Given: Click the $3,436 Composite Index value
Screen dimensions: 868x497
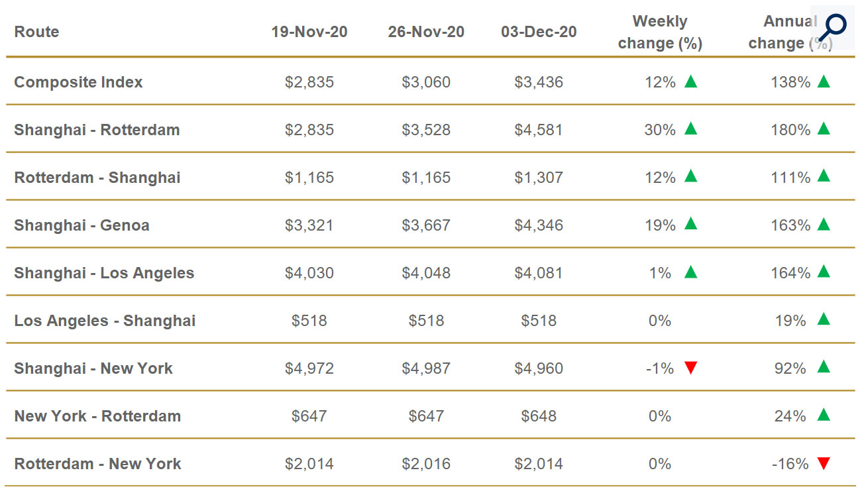Looking at the screenshot, I should tap(539, 82).
